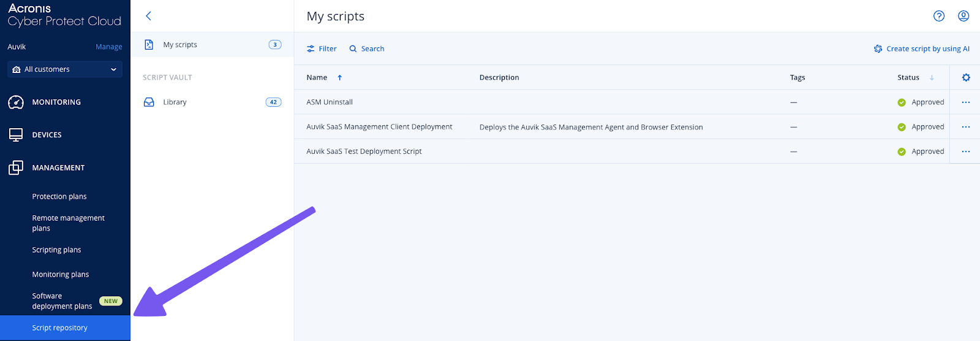Click Create script by using AI

click(x=922, y=49)
